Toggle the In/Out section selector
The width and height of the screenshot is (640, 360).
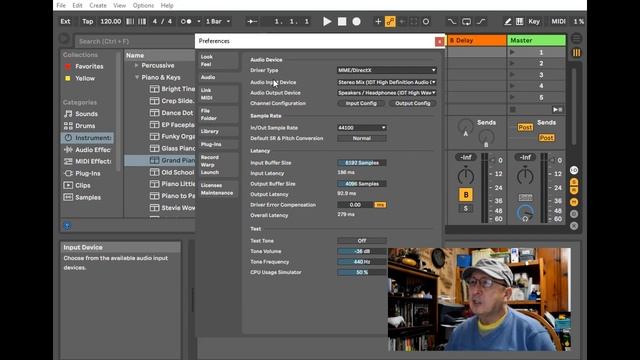tap(574, 170)
